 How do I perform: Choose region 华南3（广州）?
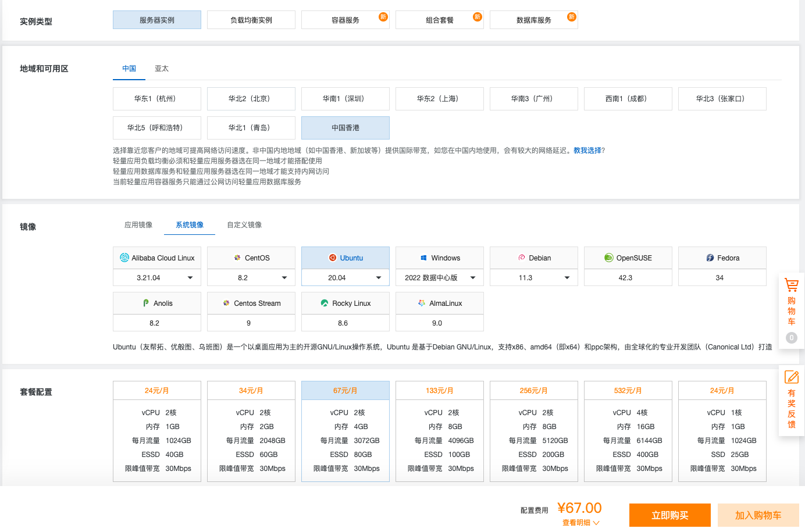[534, 99]
